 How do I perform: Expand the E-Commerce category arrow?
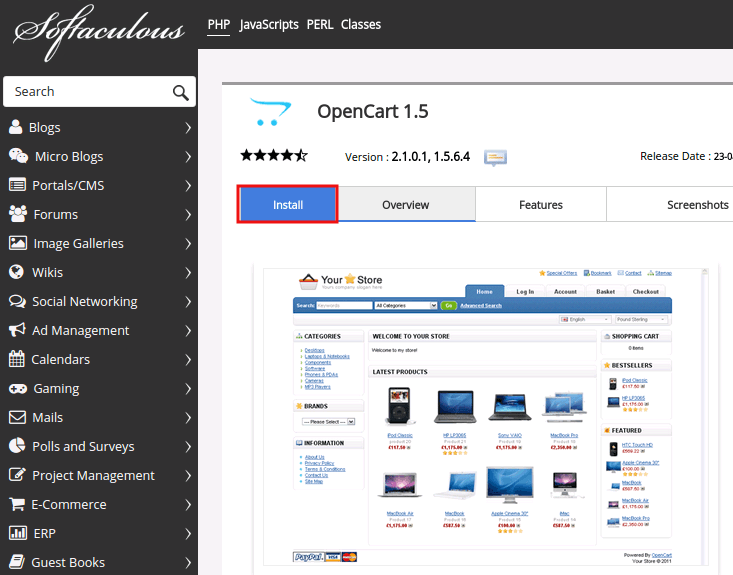[x=188, y=504]
